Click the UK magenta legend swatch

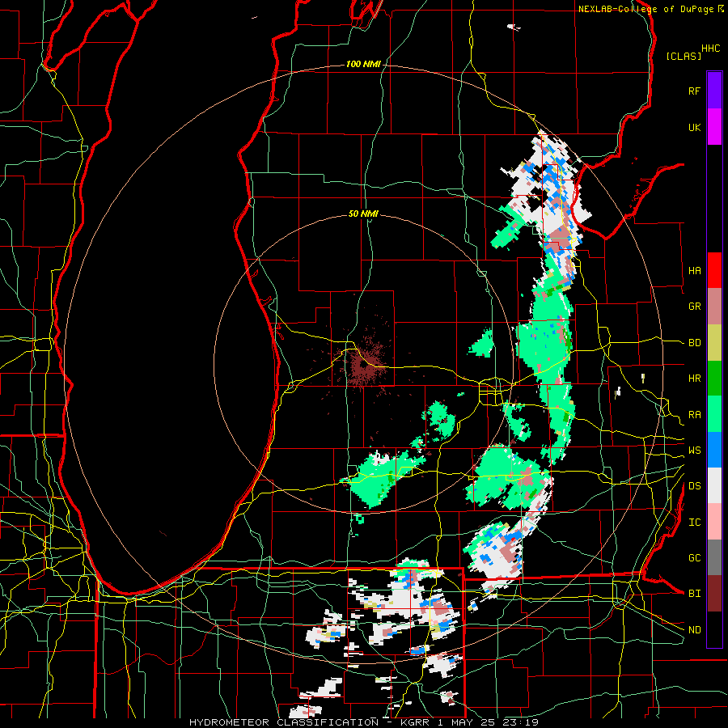coord(714,127)
